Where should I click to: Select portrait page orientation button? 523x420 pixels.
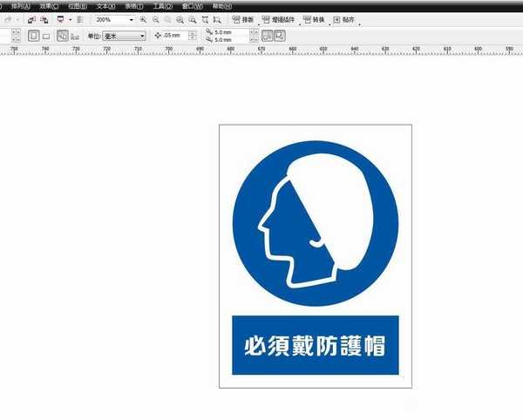(31, 36)
